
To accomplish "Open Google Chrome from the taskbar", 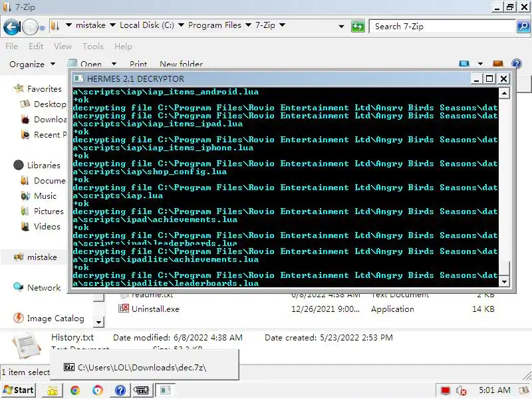I will tap(74, 390).
